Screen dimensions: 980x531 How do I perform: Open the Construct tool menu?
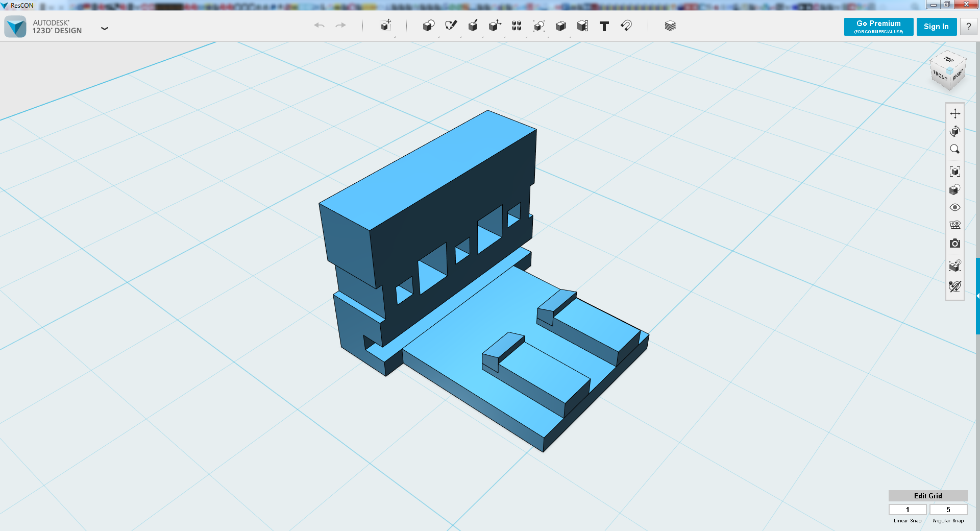pyautogui.click(x=473, y=26)
